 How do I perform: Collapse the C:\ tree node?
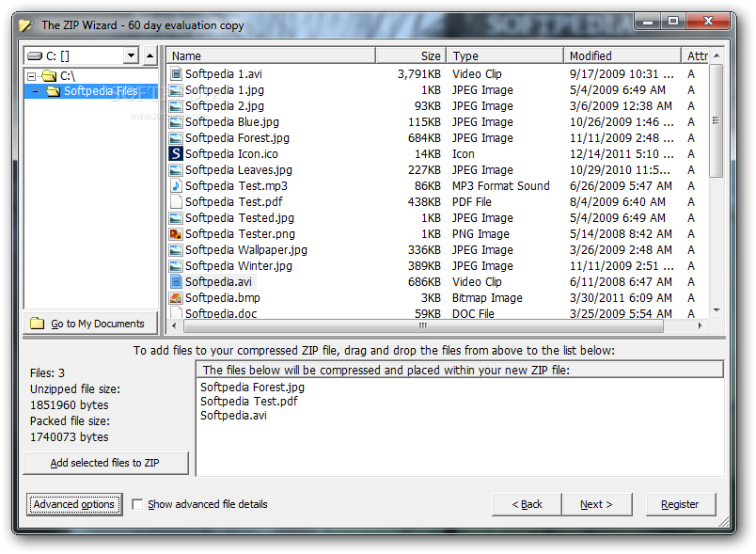(31, 76)
